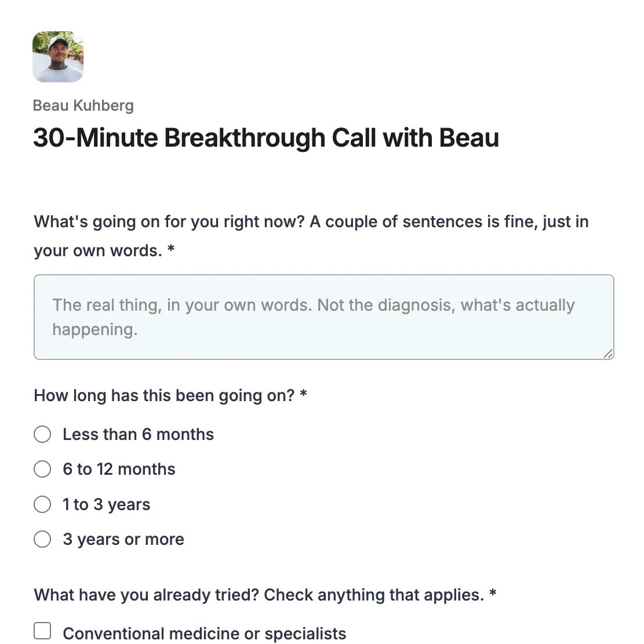Select '3 years or more' radio button
This screenshot has height=644, width=644.
pos(42,539)
